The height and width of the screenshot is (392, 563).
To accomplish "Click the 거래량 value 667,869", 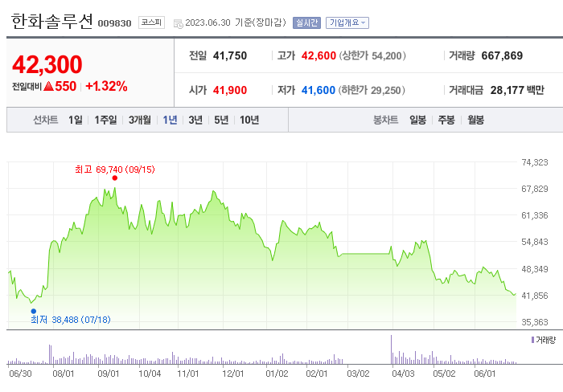I will [502, 55].
